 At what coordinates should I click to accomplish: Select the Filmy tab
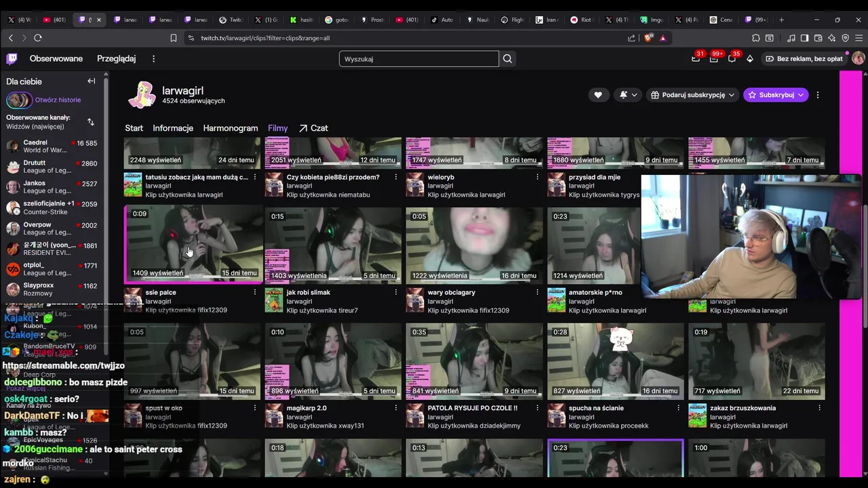[277, 128]
